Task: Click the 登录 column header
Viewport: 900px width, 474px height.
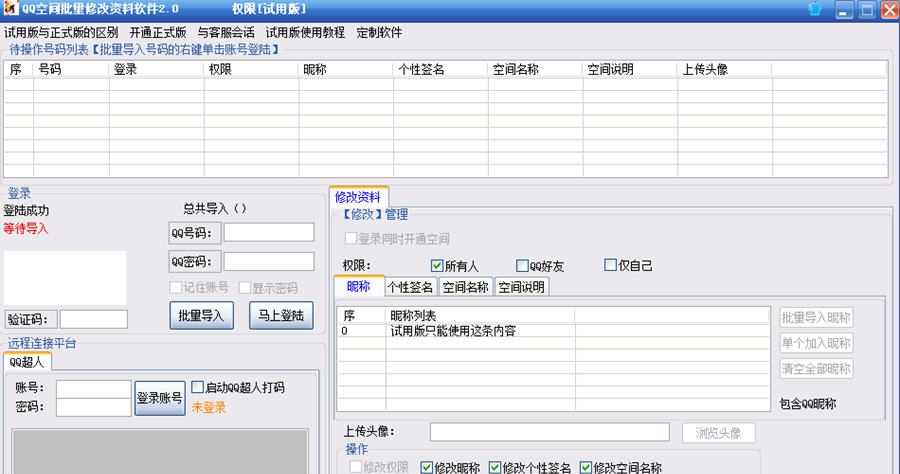Action: point(156,69)
